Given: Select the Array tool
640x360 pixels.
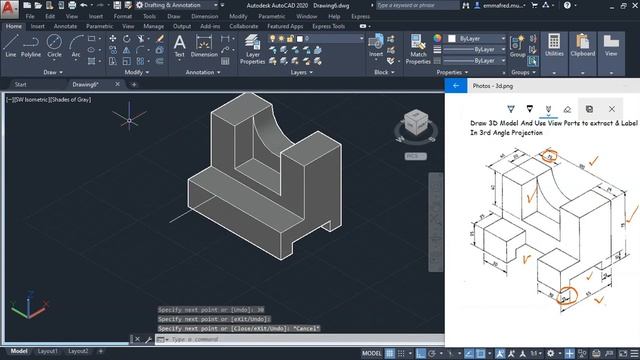Looking at the screenshot, I should pos(140,61).
